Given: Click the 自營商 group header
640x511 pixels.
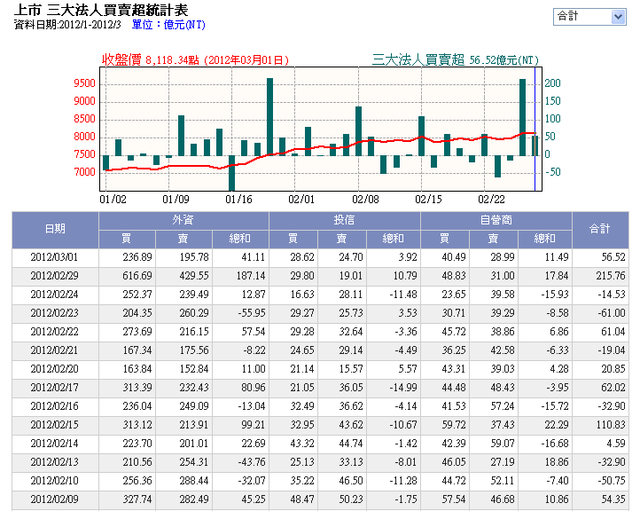Looking at the screenshot, I should pos(496,220).
